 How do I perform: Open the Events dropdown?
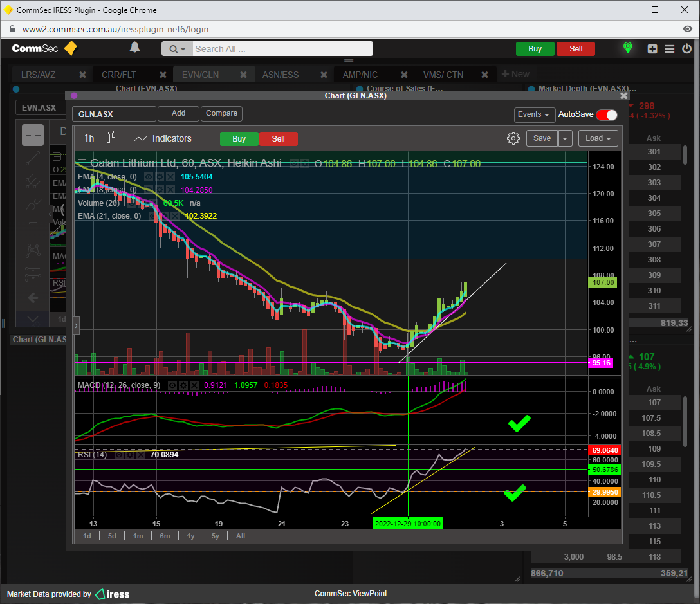[x=535, y=114]
